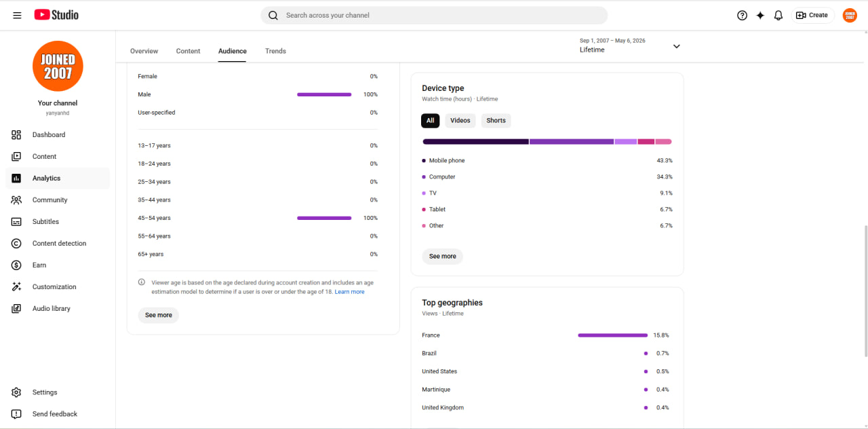
Task: Click the sparkle Ask Studio icon
Action: (x=760, y=15)
